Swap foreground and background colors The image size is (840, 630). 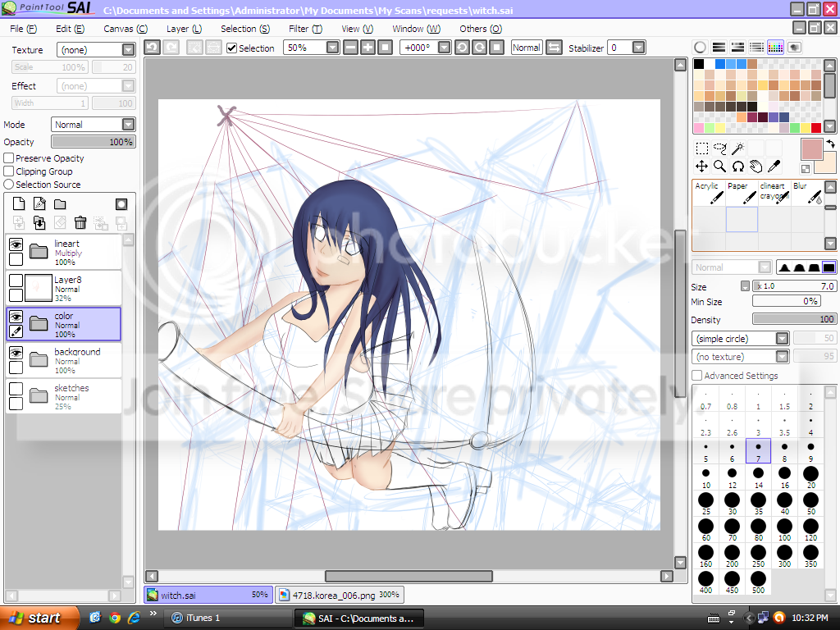pyautogui.click(x=830, y=144)
